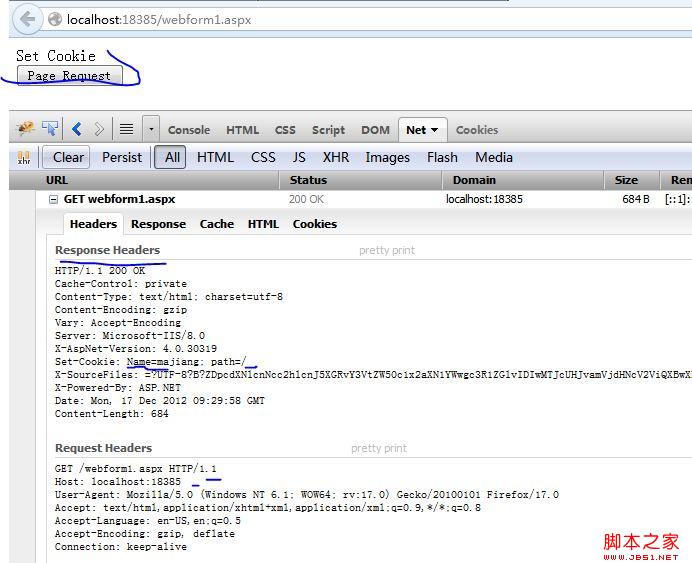This screenshot has width=692, height=563.
Task: Sort requests by Domain column header
Action: [523, 180]
